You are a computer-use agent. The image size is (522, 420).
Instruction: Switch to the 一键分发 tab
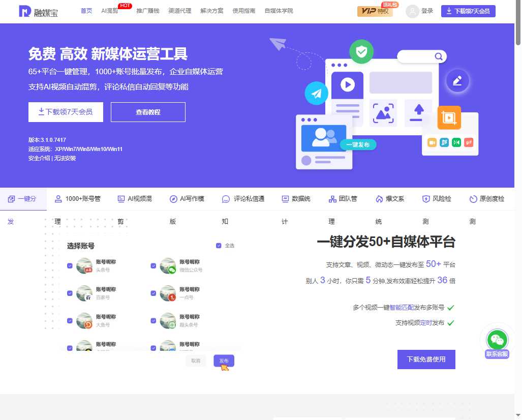[x=23, y=199]
